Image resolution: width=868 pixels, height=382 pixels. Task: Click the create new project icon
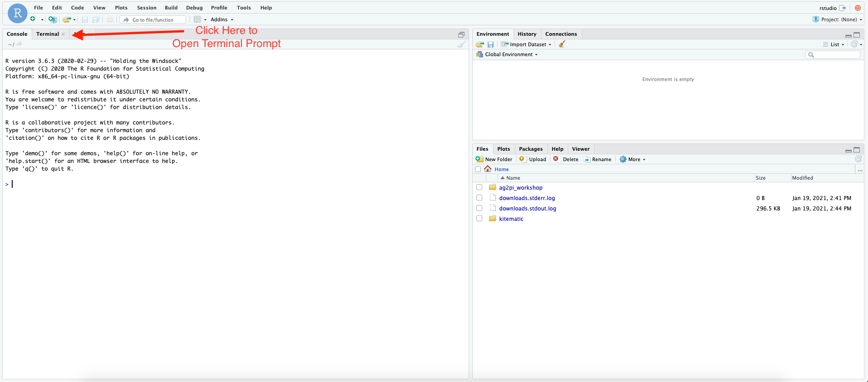pyautogui.click(x=53, y=19)
